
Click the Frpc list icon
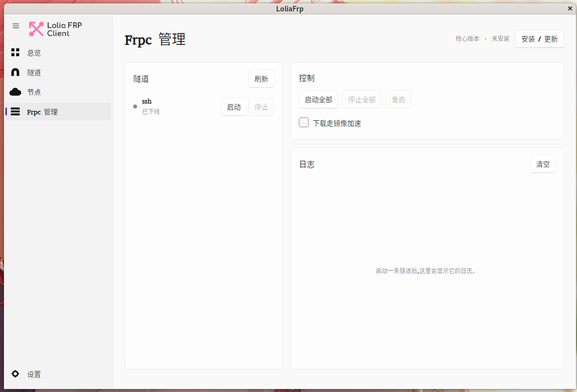15,111
